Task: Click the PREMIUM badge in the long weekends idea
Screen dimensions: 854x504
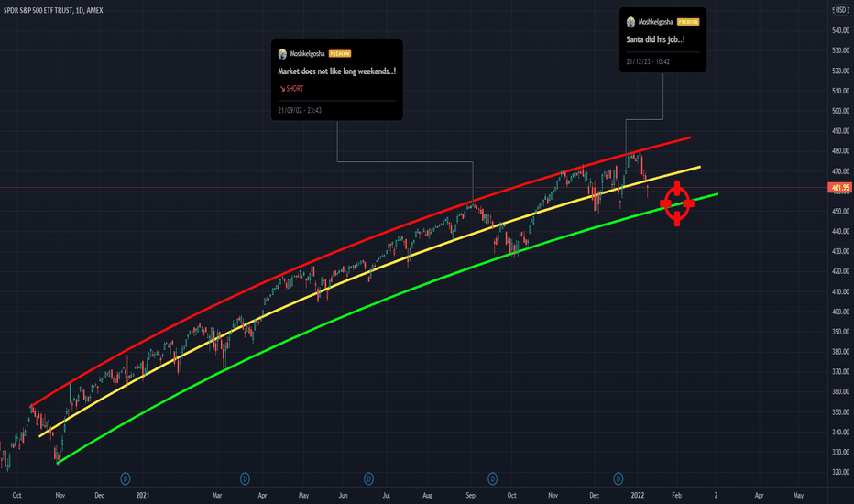Action: pos(340,54)
